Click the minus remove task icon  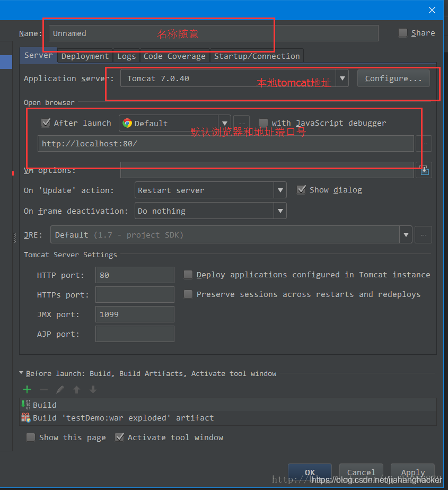click(x=43, y=389)
